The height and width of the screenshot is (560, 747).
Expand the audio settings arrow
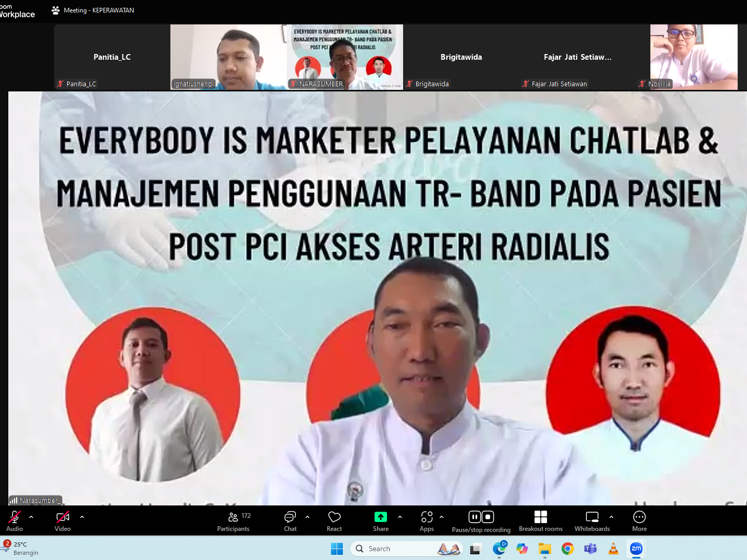(x=31, y=517)
